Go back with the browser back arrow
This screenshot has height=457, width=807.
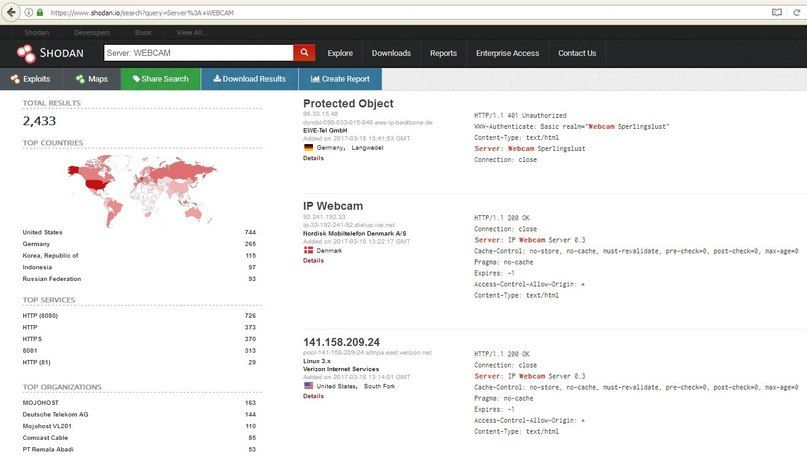pos(11,13)
